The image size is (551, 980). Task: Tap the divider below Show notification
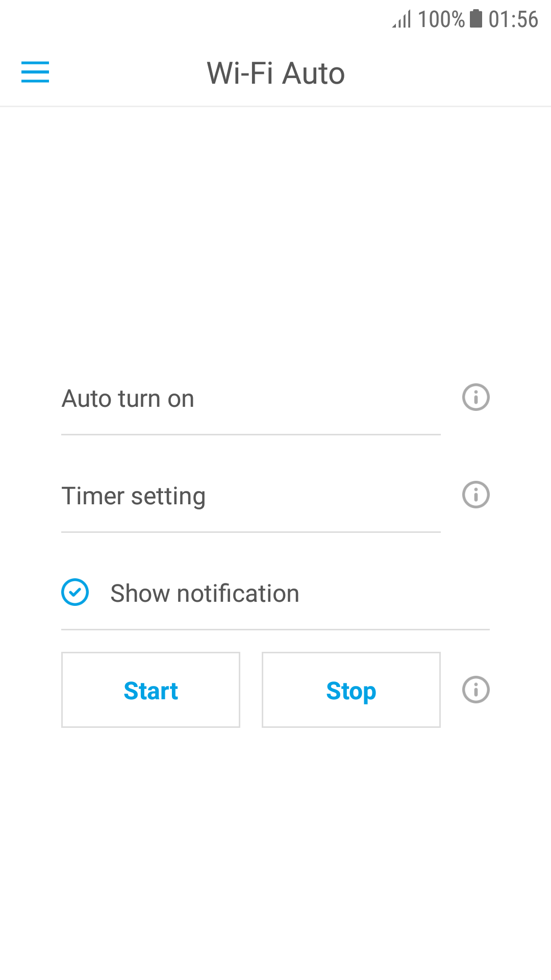tap(275, 629)
